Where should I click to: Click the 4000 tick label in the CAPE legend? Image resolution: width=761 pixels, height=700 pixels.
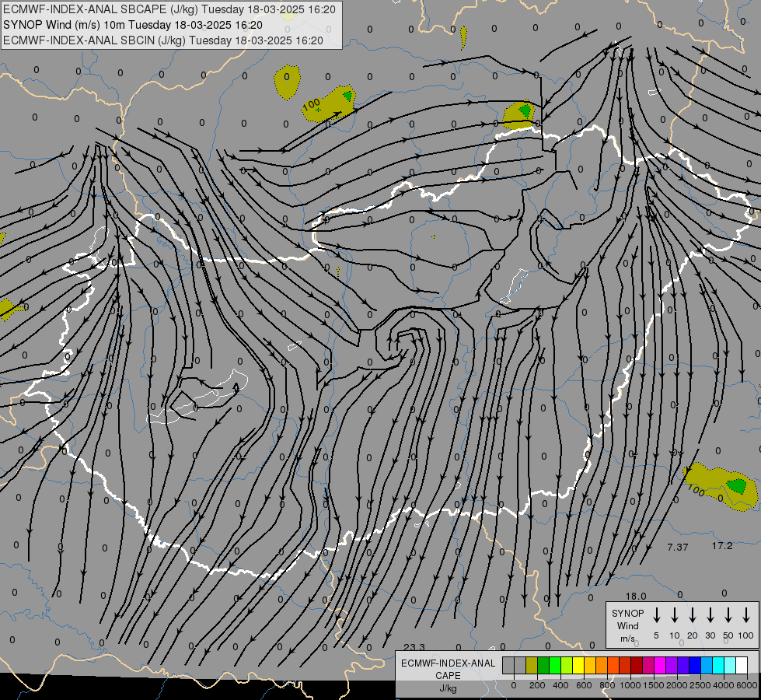(x=724, y=685)
